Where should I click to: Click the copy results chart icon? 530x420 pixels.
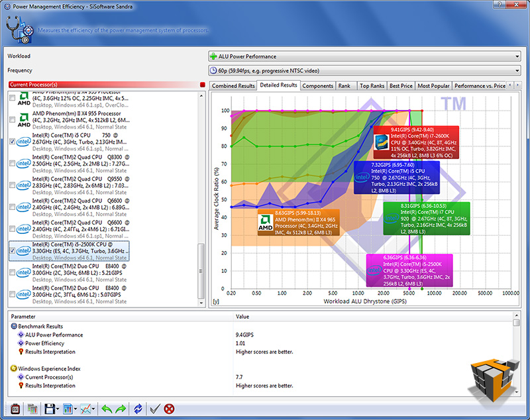(x=32, y=409)
